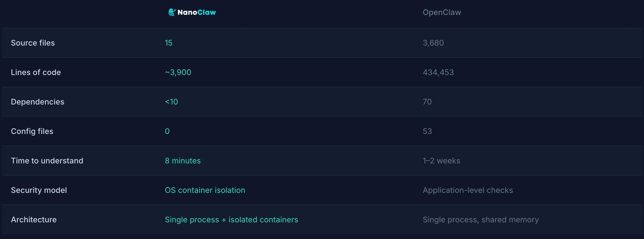Click the <10 dependencies value

click(x=171, y=102)
